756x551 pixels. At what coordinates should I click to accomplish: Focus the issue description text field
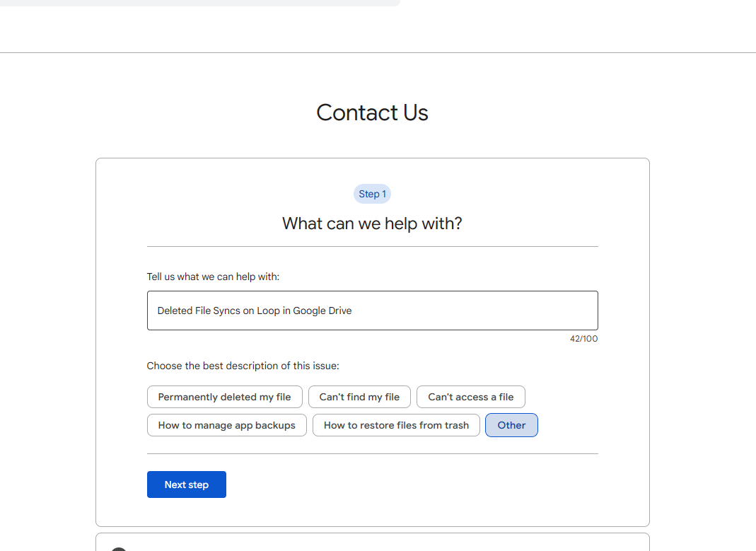pos(372,311)
